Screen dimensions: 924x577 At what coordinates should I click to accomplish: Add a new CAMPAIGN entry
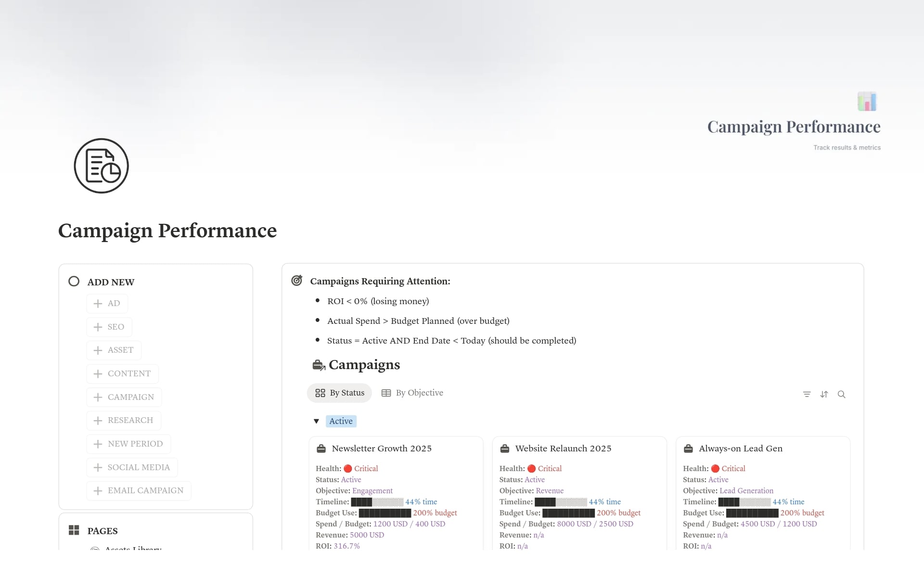coord(124,397)
